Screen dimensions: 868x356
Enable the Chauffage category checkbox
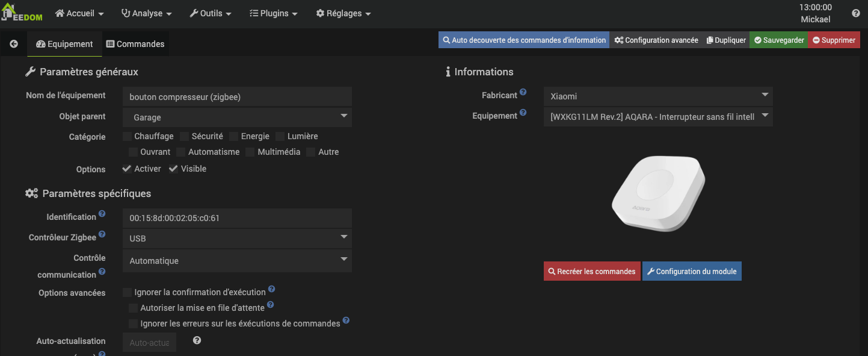point(127,137)
